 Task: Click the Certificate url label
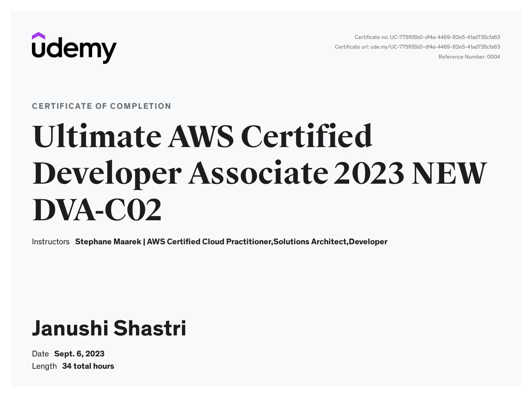pos(352,47)
